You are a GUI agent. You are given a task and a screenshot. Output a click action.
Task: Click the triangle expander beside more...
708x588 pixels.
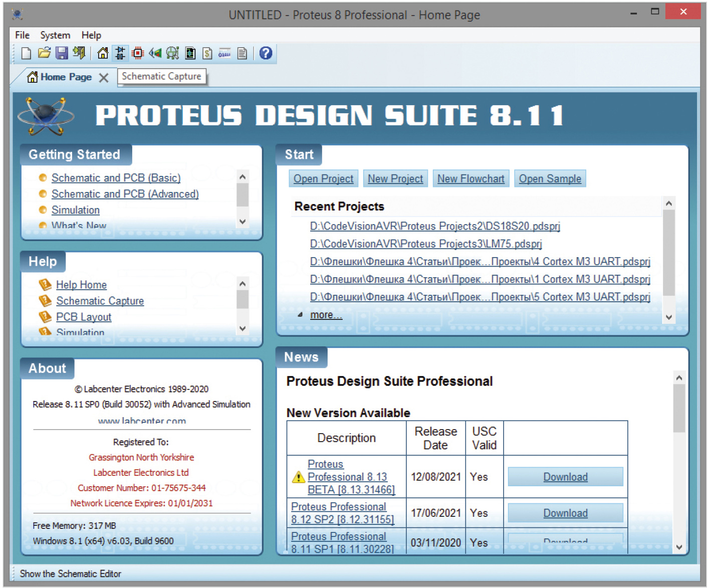point(300,315)
